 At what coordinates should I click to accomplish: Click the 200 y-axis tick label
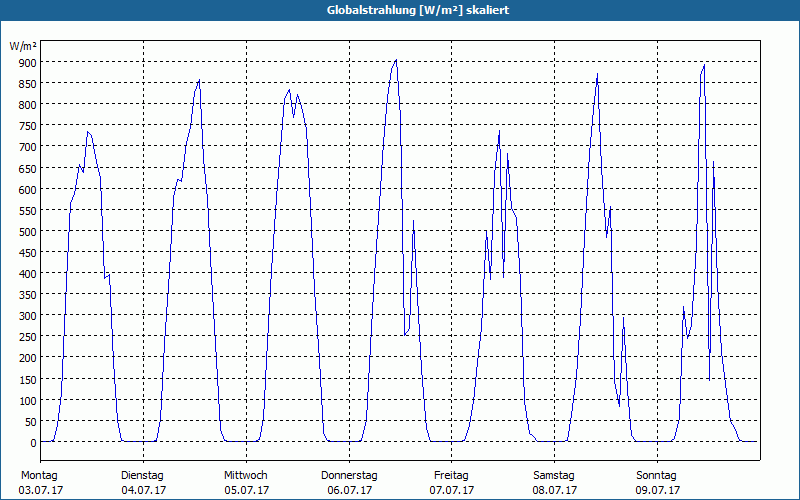[29, 359]
